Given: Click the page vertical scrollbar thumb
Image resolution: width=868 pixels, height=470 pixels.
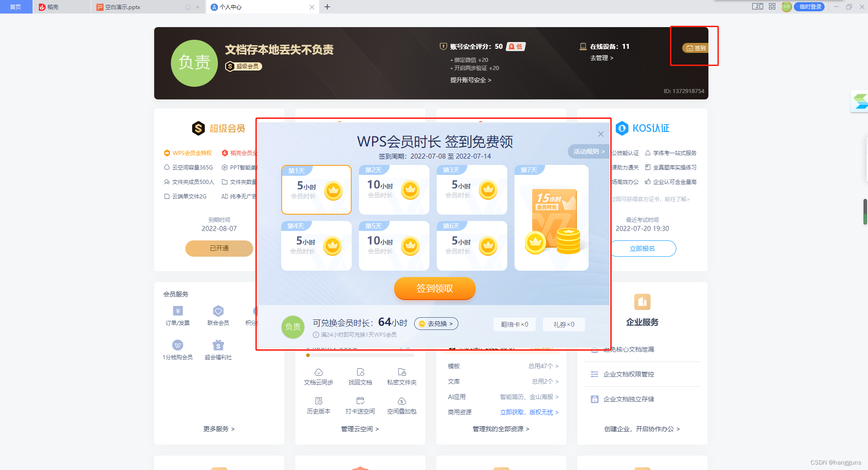Looking at the screenshot, I should pyautogui.click(x=865, y=211).
